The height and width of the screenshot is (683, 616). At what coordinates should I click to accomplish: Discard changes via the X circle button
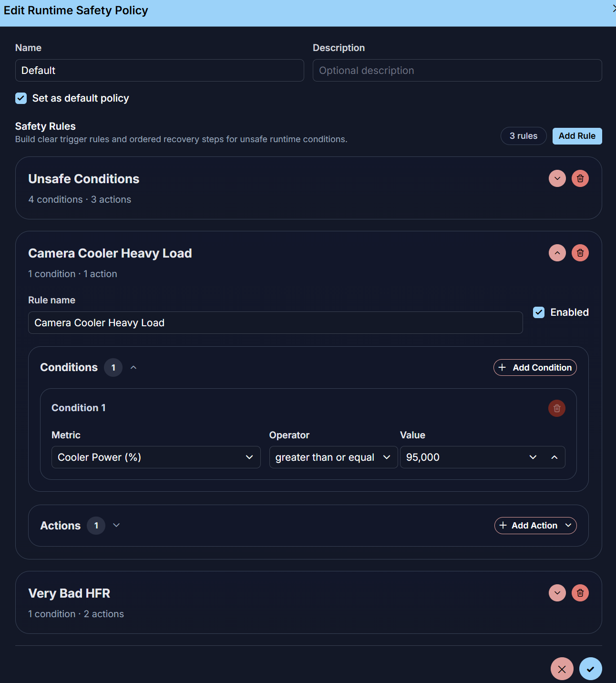(562, 669)
